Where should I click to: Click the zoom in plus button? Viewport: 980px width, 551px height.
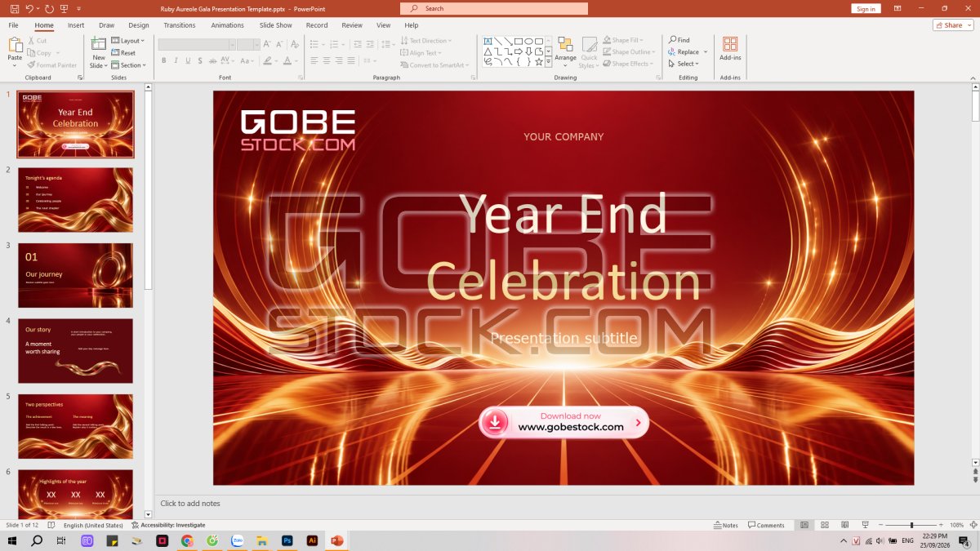(942, 525)
